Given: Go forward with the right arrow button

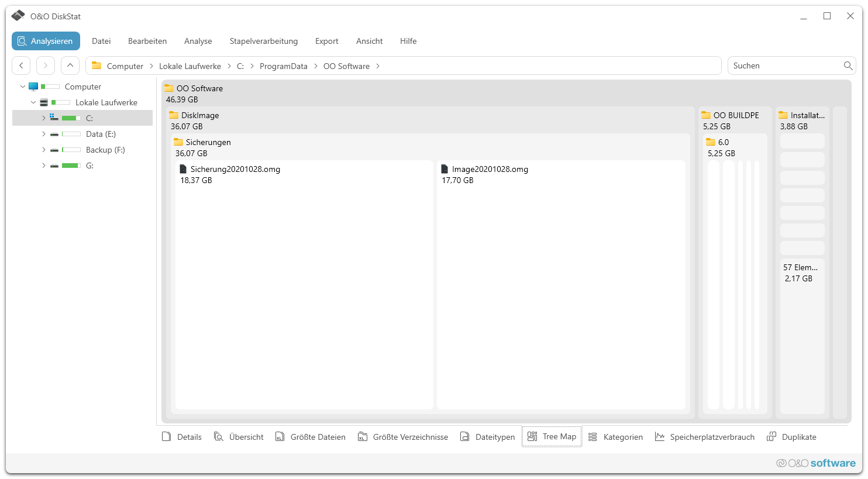Looking at the screenshot, I should [46, 66].
